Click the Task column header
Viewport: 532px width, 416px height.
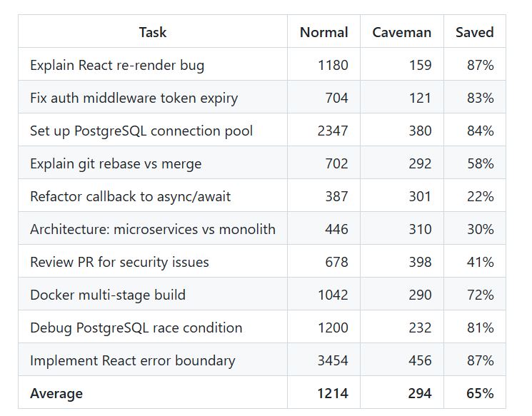tap(153, 32)
